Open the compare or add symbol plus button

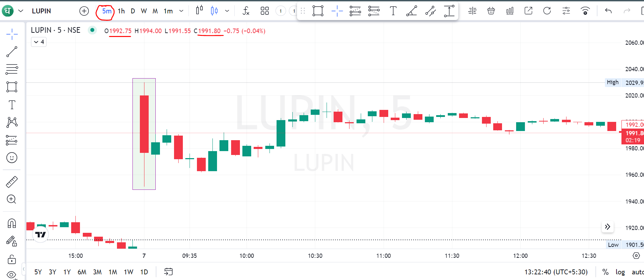(84, 11)
